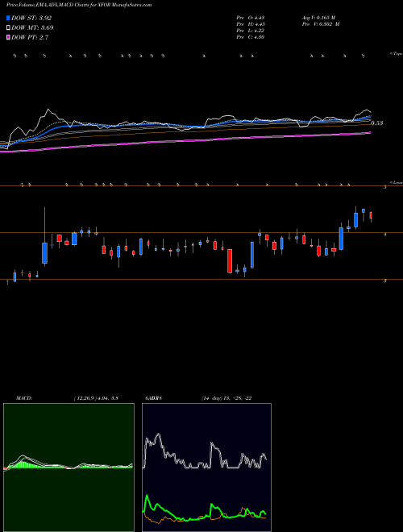The image size is (403, 532).
Task: Click the 'Pre V: 0.302 M' volume text
Action: point(321,24)
